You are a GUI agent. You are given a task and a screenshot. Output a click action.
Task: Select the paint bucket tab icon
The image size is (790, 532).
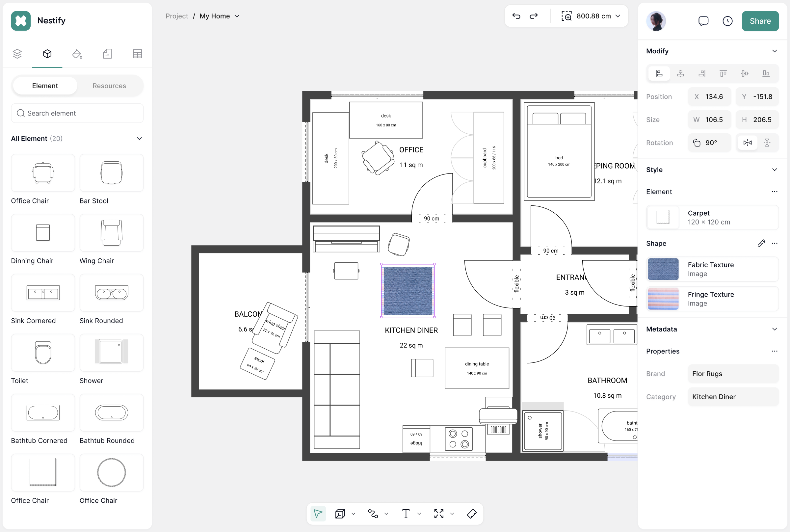pyautogui.click(x=77, y=54)
